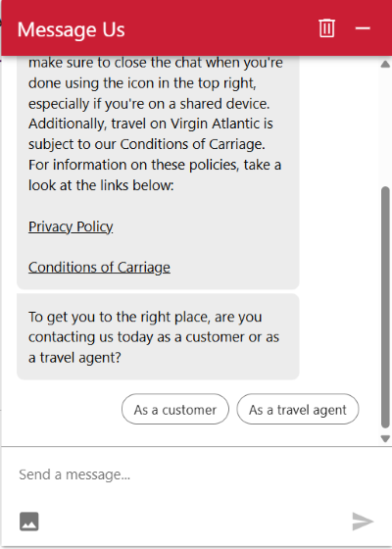Minimize the Message Us chat window
Viewport: 392px width, 549px height.
(363, 28)
